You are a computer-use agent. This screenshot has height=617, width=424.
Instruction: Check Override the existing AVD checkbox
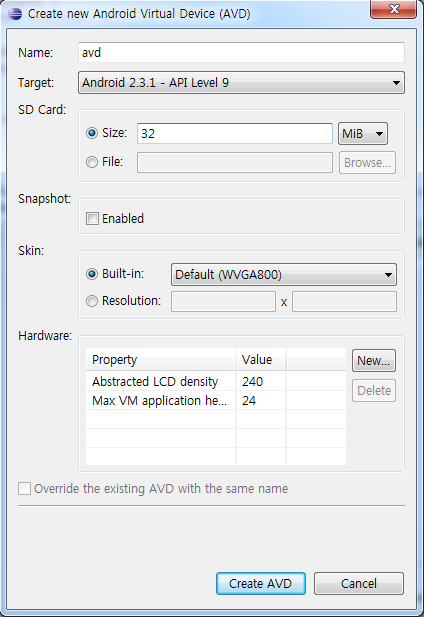(x=24, y=489)
